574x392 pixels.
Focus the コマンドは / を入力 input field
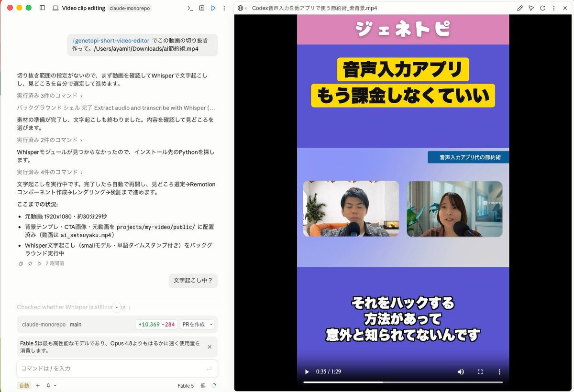117,369
